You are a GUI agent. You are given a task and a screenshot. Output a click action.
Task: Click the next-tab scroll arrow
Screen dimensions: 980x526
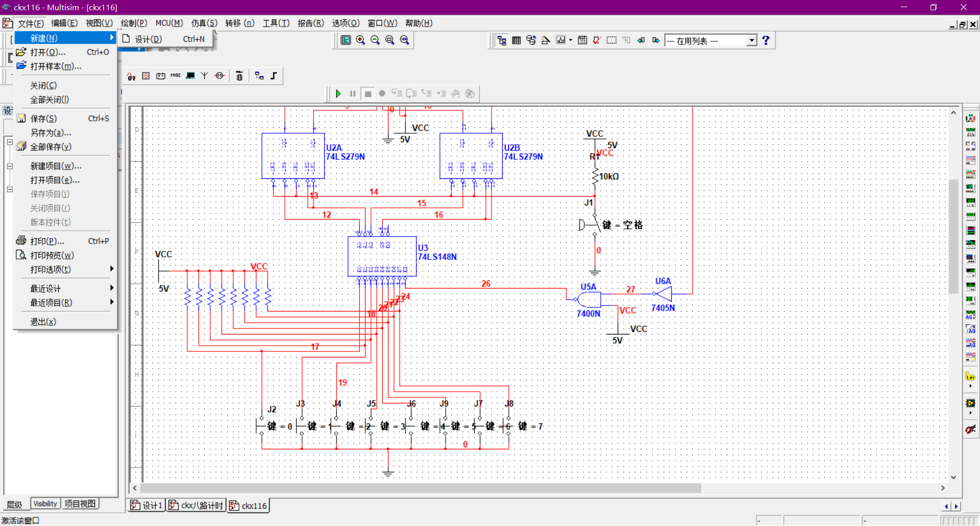coord(957,507)
